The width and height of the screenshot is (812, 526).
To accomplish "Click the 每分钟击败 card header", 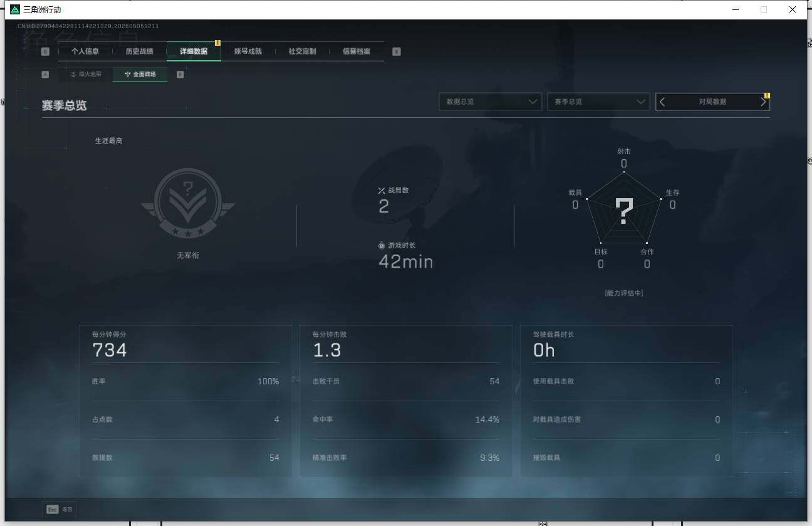I will (330, 334).
